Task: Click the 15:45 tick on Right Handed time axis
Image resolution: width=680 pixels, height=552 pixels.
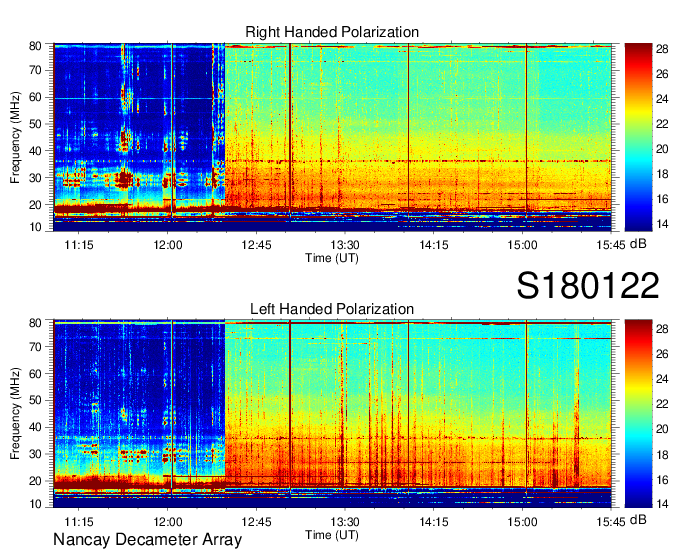Action: pos(611,245)
